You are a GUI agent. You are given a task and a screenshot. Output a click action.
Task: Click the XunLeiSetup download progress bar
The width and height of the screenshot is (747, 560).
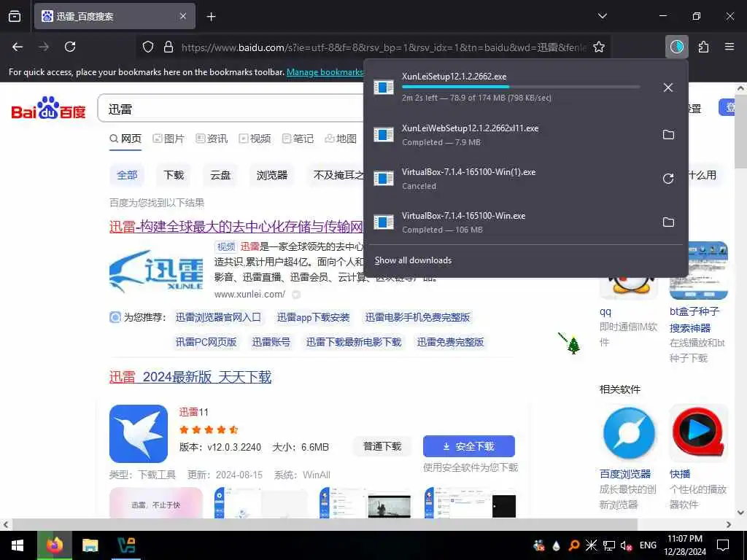pos(521,87)
